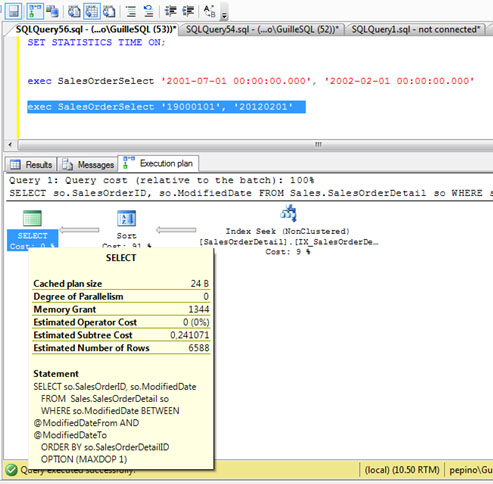Viewport: 493px width, 484px height.
Task: Click the first exec SalesOrderSelect line
Action: pyautogui.click(x=251, y=81)
